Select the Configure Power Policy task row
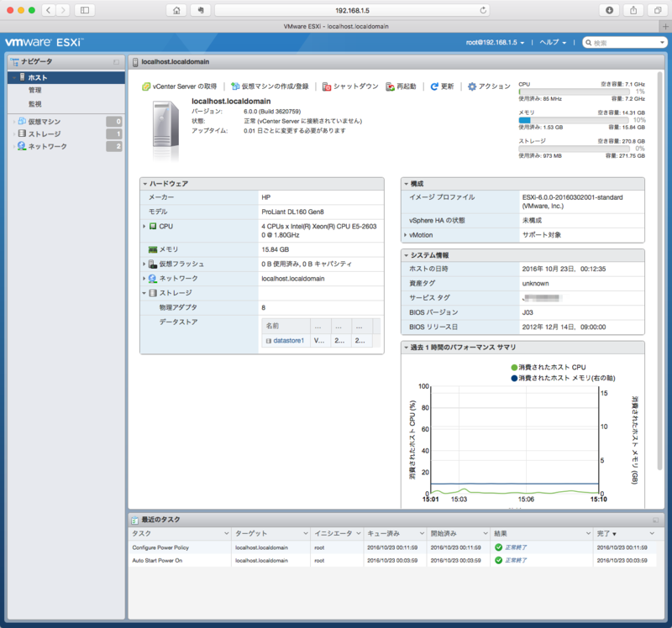The height and width of the screenshot is (628, 672). [x=392, y=547]
